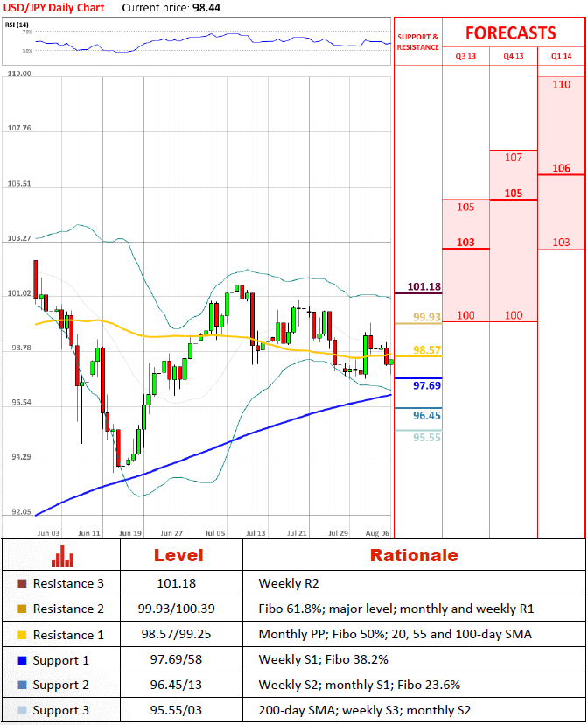Click the Level column header
Image resolution: width=588 pixels, height=725 pixels.
pyautogui.click(x=178, y=555)
